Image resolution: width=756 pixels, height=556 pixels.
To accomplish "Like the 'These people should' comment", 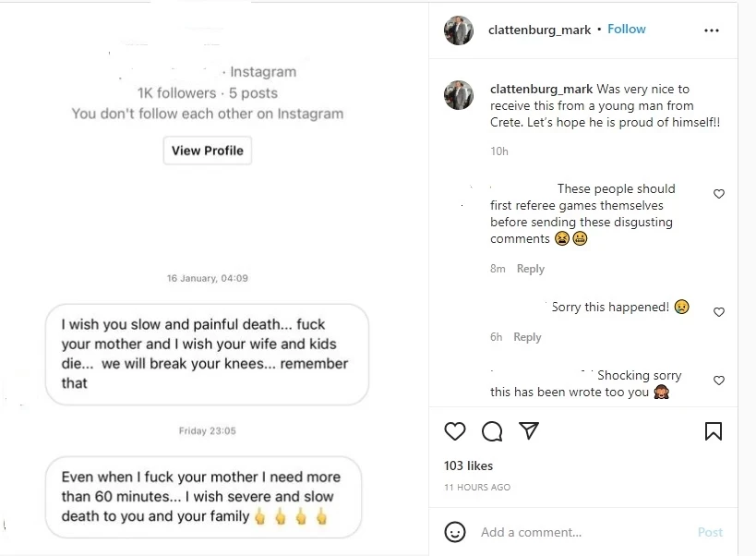I will coord(719,194).
